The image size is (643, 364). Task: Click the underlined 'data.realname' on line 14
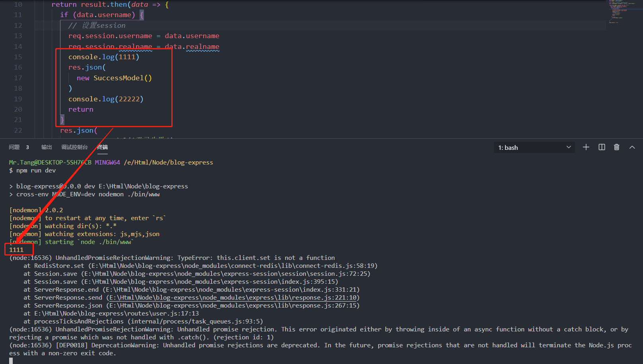pos(192,46)
